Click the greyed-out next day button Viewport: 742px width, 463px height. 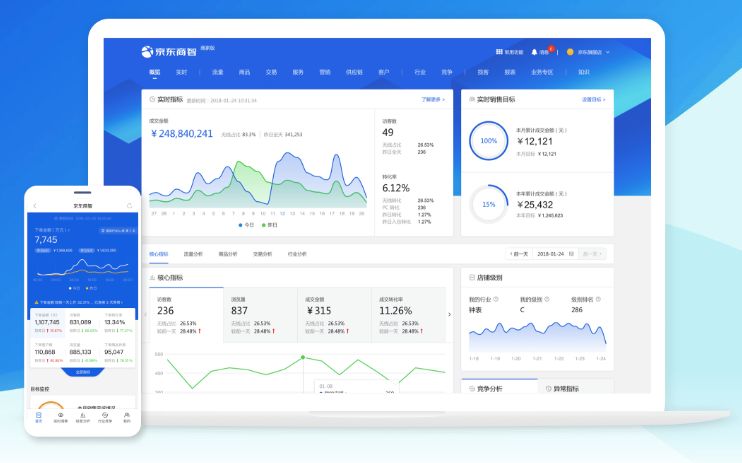[592, 254]
